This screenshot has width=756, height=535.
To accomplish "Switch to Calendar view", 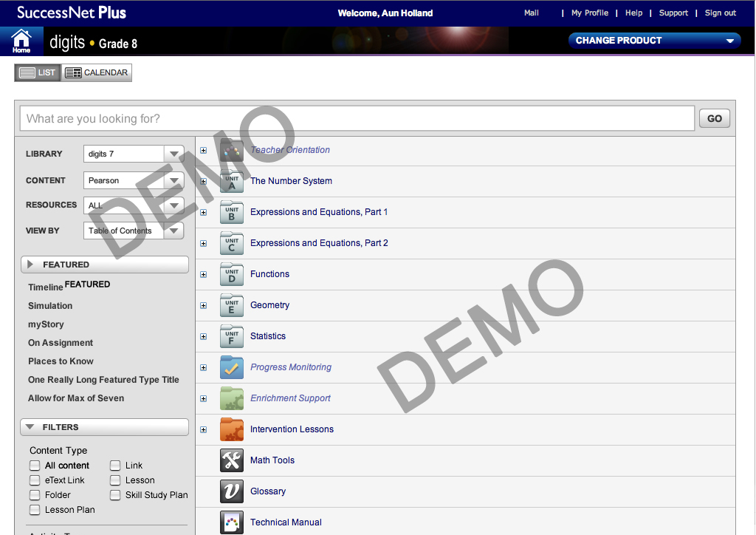I will (x=97, y=72).
